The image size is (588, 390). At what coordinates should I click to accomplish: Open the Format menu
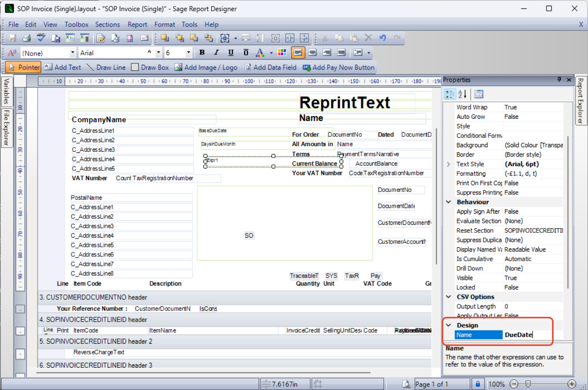coord(165,24)
